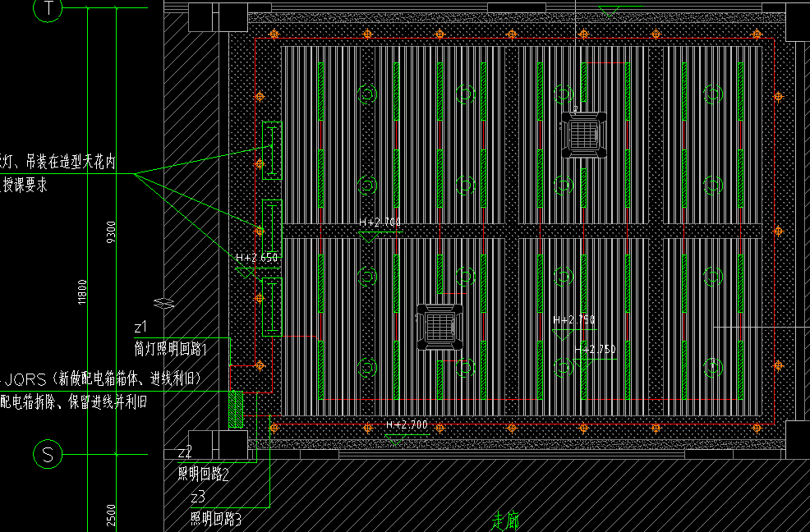
Task: Pick the H+2.700 label near the bottom wall
Action: [x=407, y=424]
